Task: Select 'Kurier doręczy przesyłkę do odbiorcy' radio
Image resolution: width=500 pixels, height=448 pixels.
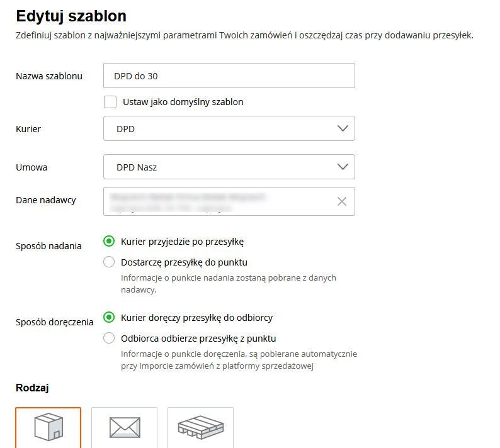Action: [109, 317]
